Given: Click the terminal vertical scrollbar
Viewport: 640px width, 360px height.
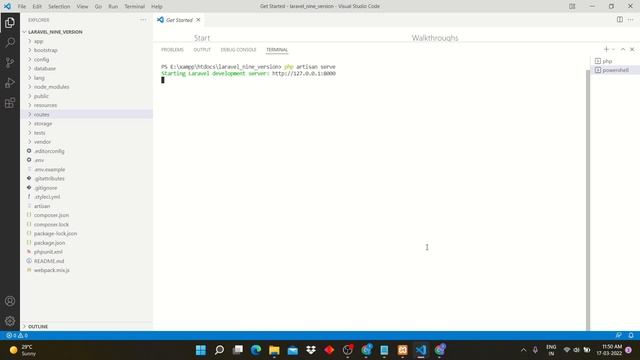Looking at the screenshot, I should pyautogui.click(x=588, y=200).
